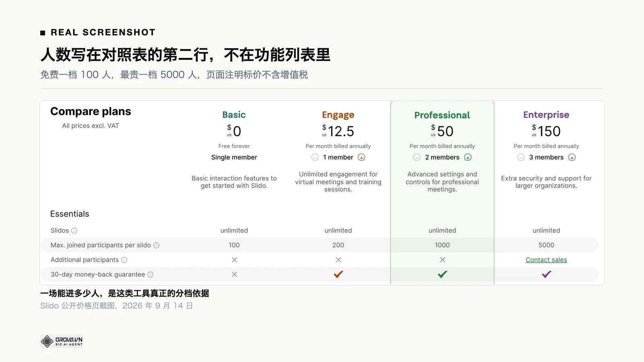Click the $0 Basic price
The height and width of the screenshot is (362, 644).
click(234, 131)
